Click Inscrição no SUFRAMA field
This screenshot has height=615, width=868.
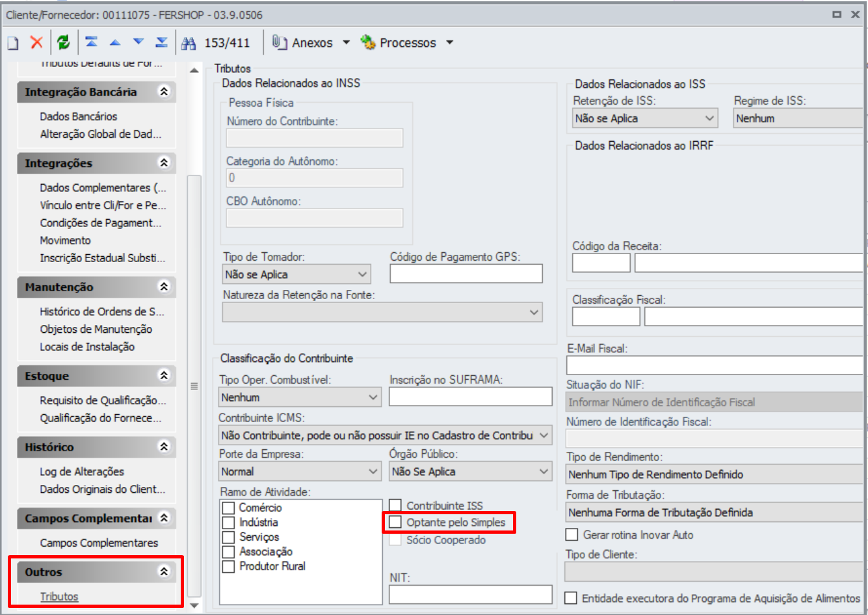click(x=471, y=397)
